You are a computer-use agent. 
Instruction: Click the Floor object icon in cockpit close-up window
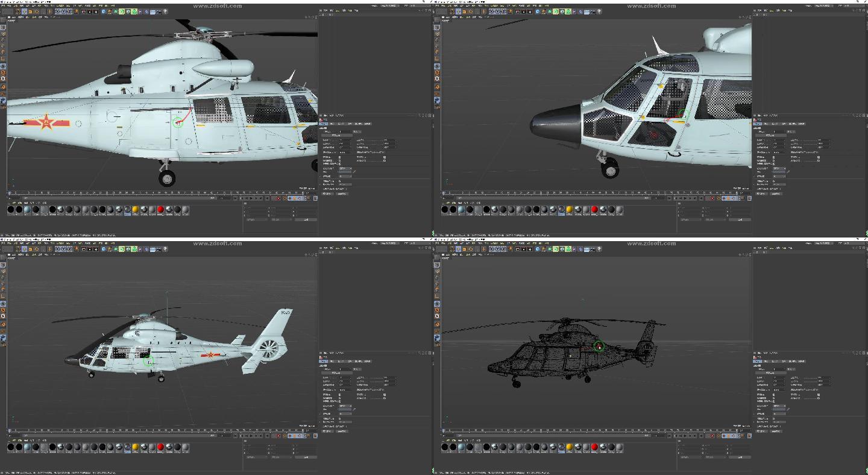coord(587,11)
